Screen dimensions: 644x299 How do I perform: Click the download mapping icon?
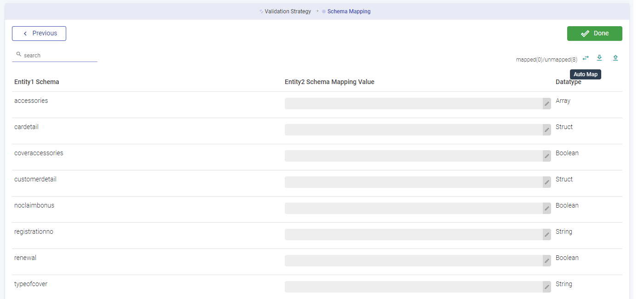[x=599, y=58]
